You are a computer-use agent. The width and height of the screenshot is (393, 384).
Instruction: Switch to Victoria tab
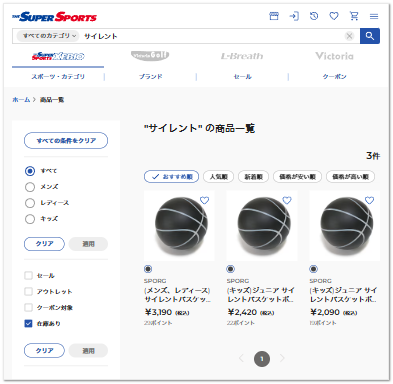click(334, 56)
